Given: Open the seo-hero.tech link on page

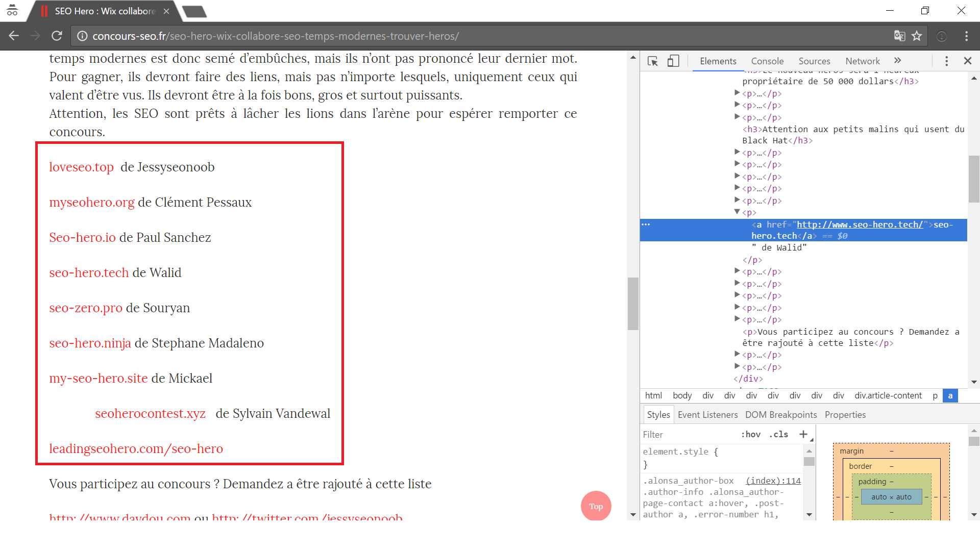Looking at the screenshot, I should point(89,273).
